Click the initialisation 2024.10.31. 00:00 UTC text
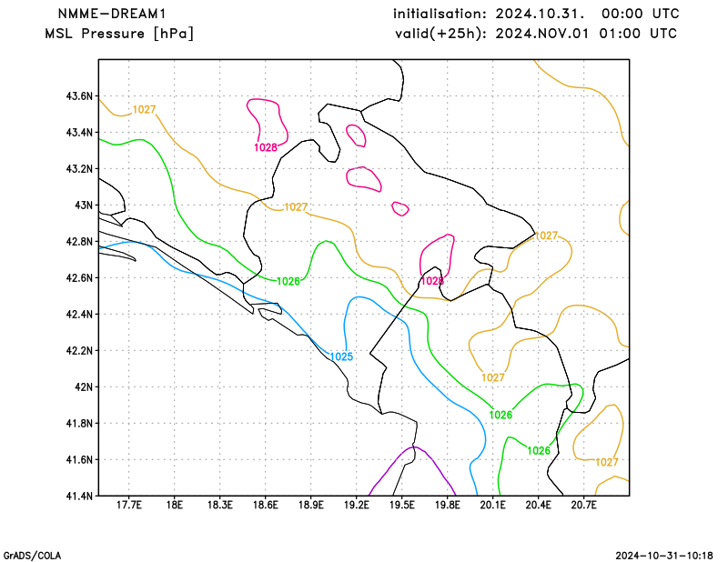728x562 pixels. pos(536,14)
